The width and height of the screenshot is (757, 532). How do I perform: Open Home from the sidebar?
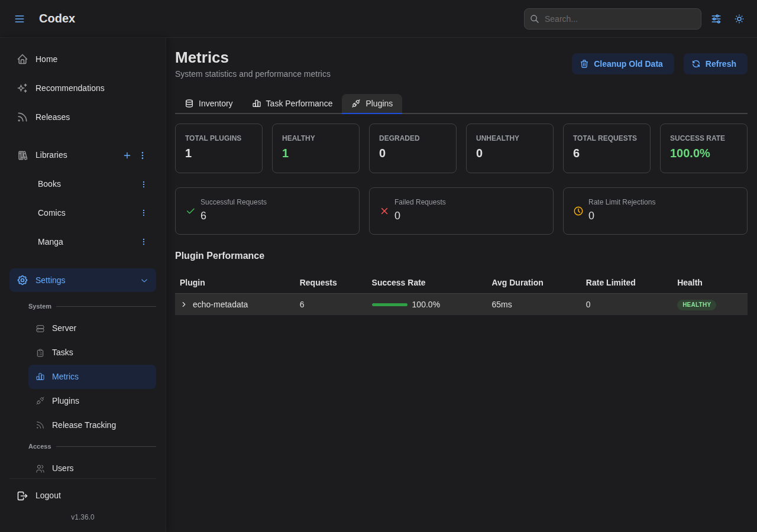tap(83, 59)
